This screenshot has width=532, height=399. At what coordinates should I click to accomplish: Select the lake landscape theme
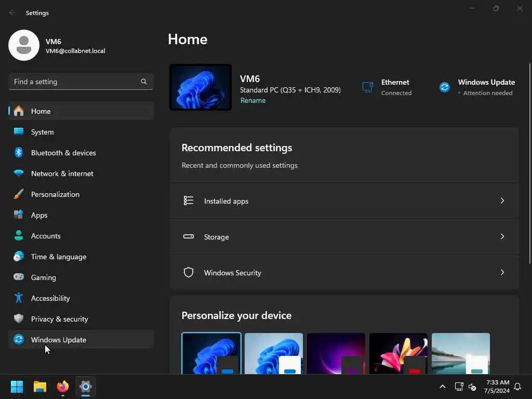tap(461, 353)
